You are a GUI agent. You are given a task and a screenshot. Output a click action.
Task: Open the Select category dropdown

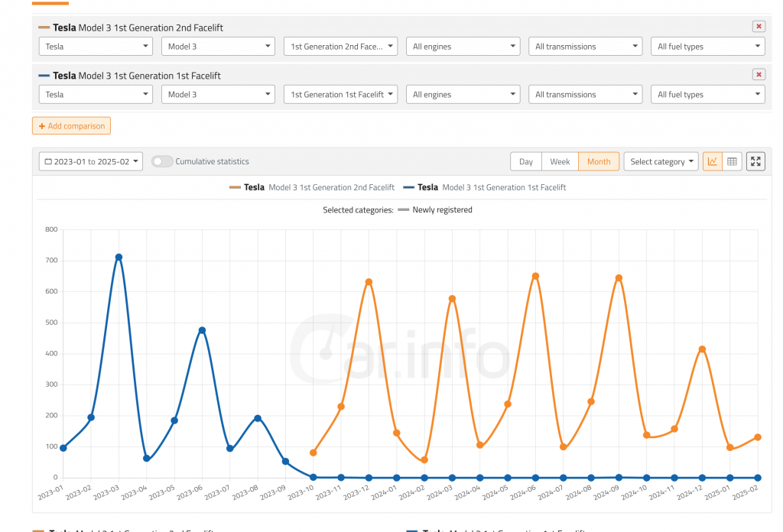[x=661, y=161]
